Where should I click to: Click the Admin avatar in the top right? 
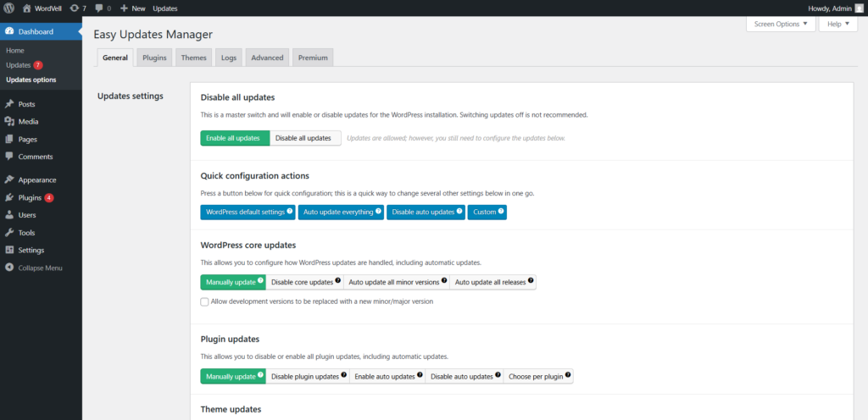point(859,8)
